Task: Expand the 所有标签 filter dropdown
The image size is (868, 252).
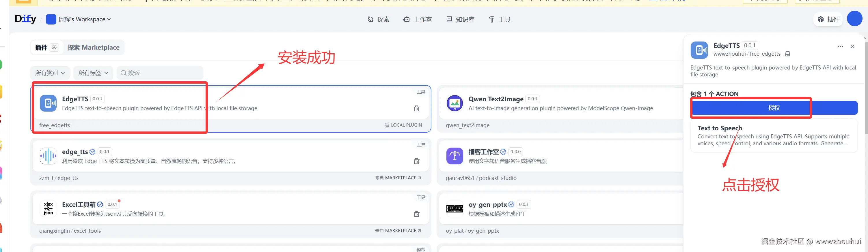Action: coord(93,73)
